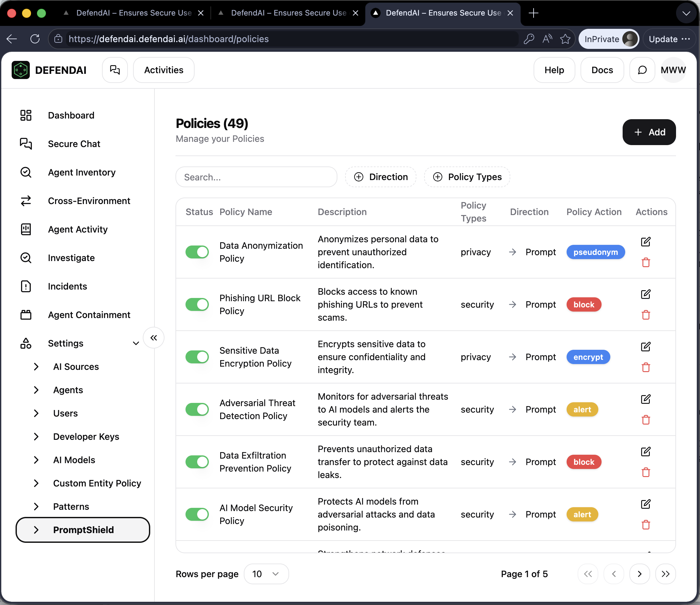Image resolution: width=700 pixels, height=605 pixels.
Task: Open the MWW user avatar menu
Action: point(673,70)
